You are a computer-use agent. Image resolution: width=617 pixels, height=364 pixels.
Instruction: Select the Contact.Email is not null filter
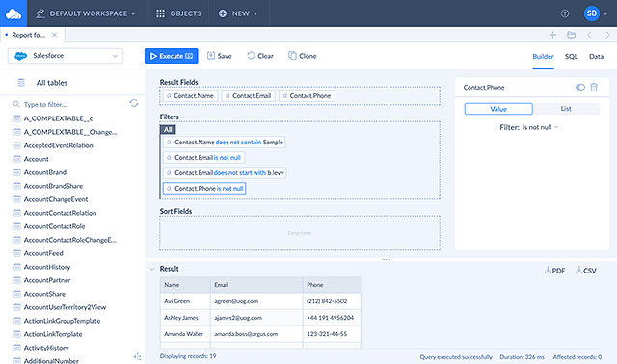203,158
